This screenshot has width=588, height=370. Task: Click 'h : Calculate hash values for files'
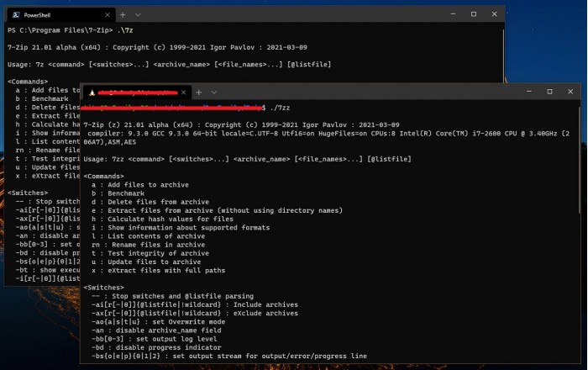(162, 219)
